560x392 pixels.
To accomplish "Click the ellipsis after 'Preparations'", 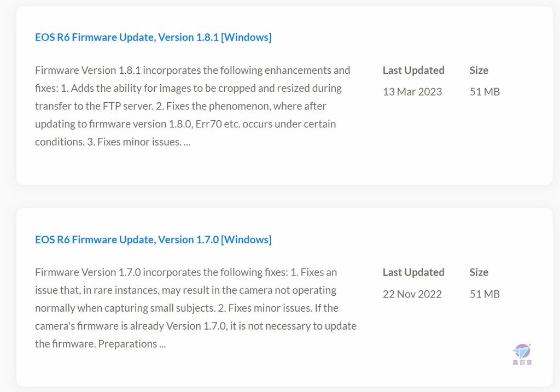I will click(x=163, y=344).
